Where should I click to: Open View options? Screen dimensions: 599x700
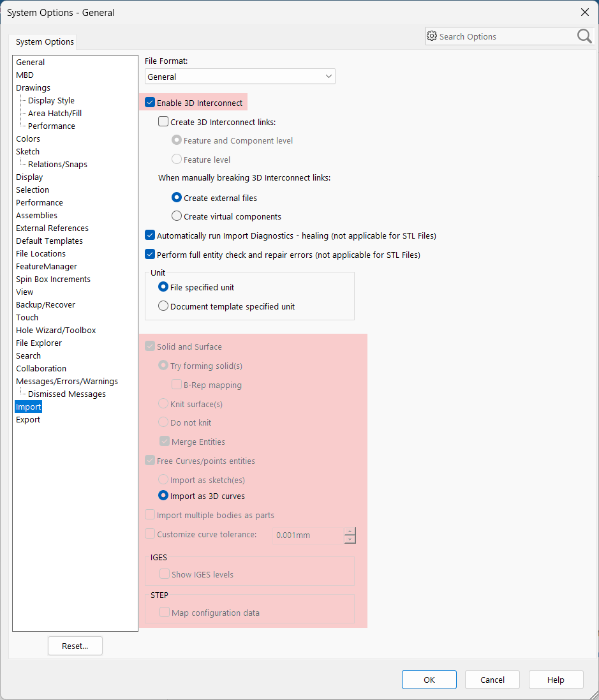24,292
